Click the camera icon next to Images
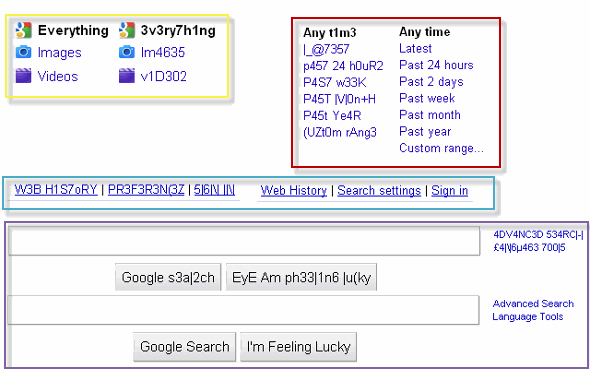This screenshot has width=590, height=369. (23, 52)
